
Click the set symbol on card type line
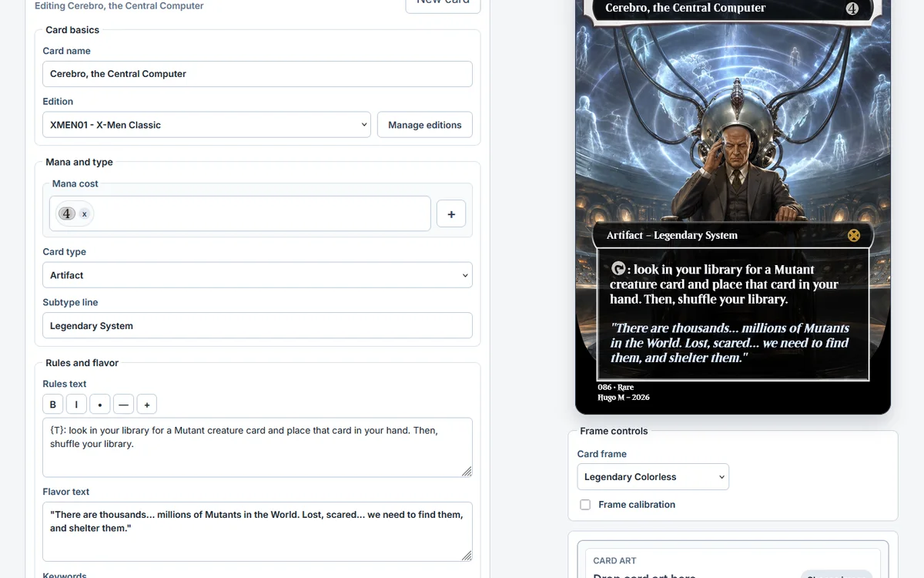coord(854,236)
